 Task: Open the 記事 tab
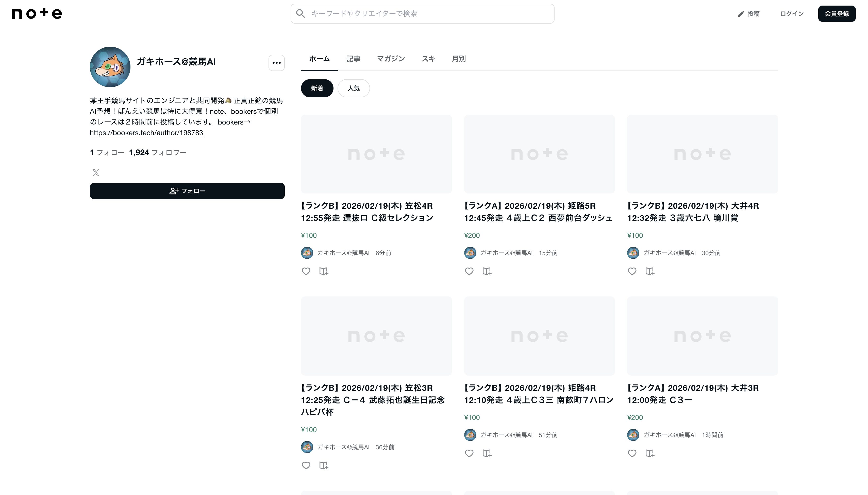point(353,59)
